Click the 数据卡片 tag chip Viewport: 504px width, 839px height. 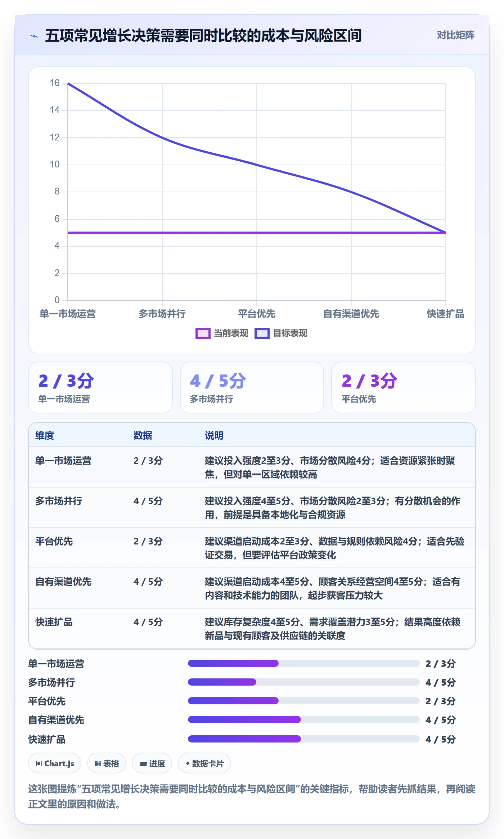[204, 763]
